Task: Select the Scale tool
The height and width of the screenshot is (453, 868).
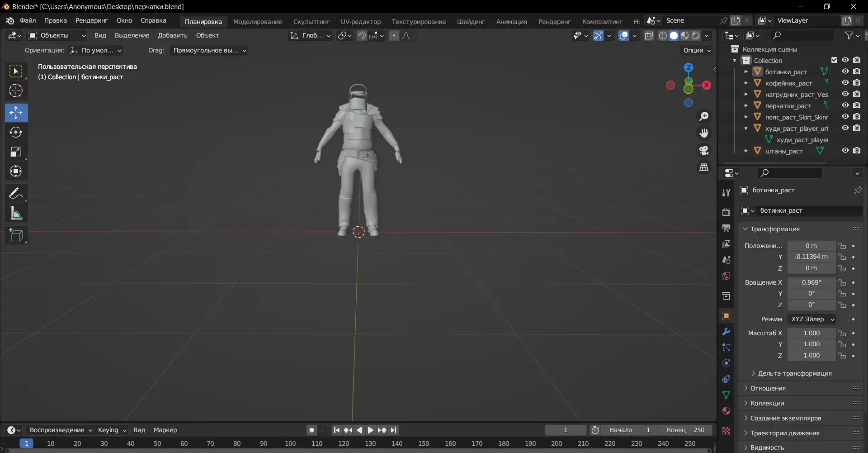Action: [16, 152]
